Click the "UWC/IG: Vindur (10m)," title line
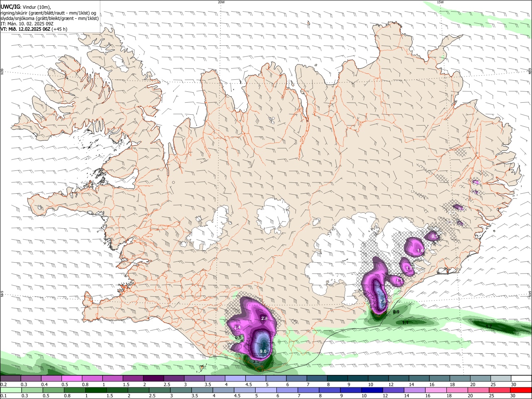The width and height of the screenshot is (532, 399). [25, 7]
